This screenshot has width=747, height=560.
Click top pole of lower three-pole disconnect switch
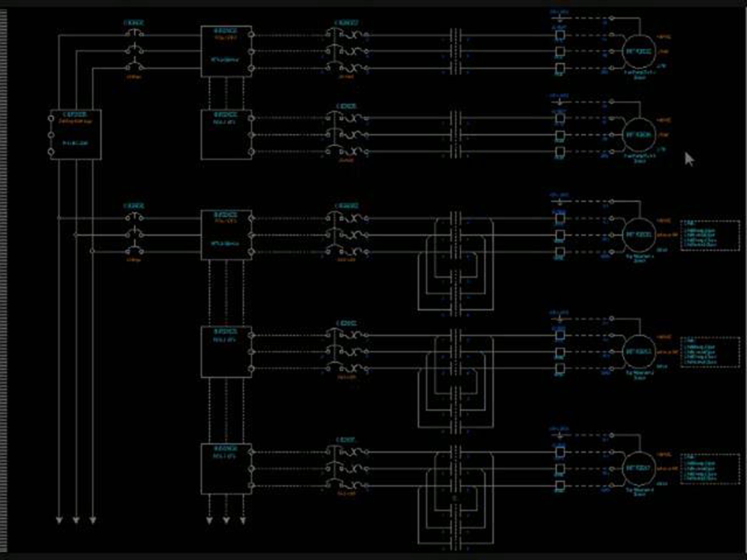coord(134,217)
